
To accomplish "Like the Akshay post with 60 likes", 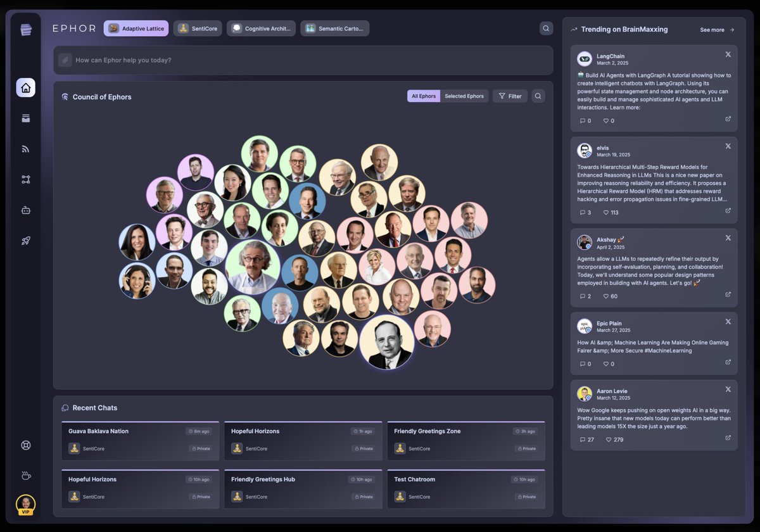I will pos(610,296).
